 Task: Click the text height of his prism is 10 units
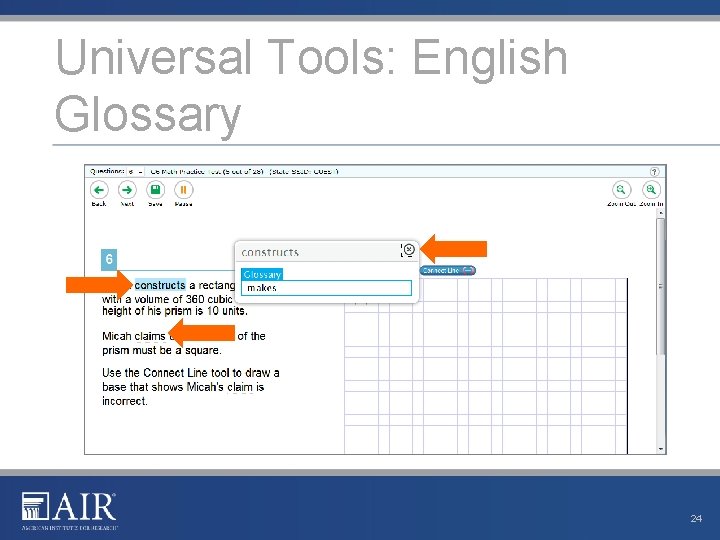tap(174, 311)
